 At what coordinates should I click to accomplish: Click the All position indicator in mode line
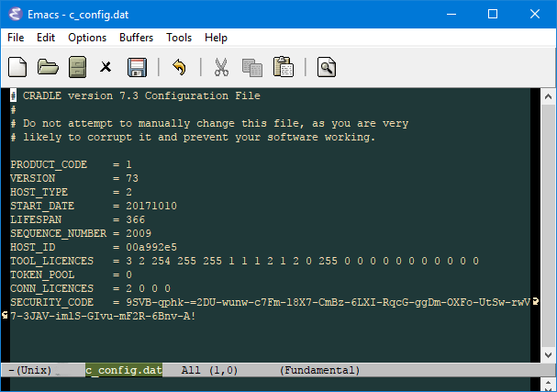tap(191, 370)
